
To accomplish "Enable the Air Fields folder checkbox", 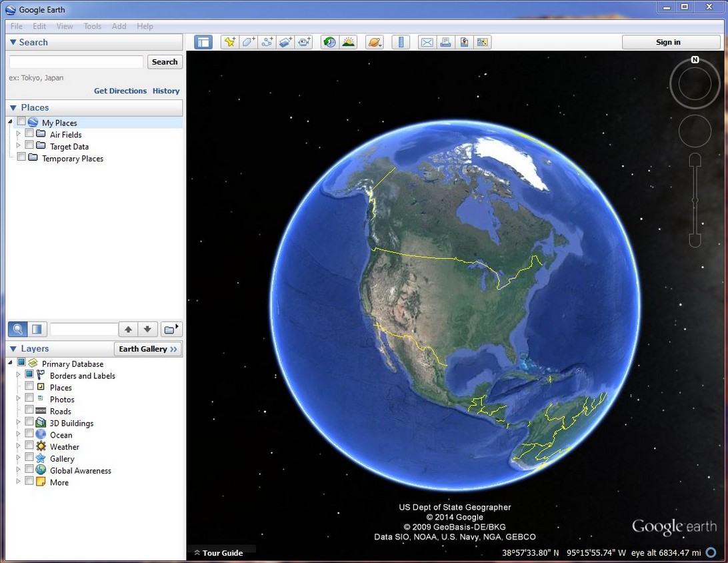I will 29,133.
